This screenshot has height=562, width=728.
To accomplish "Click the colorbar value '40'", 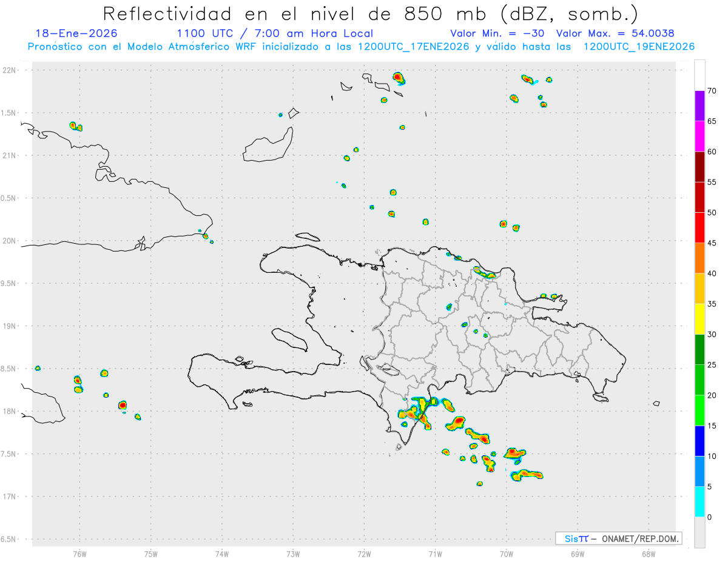I will click(712, 273).
